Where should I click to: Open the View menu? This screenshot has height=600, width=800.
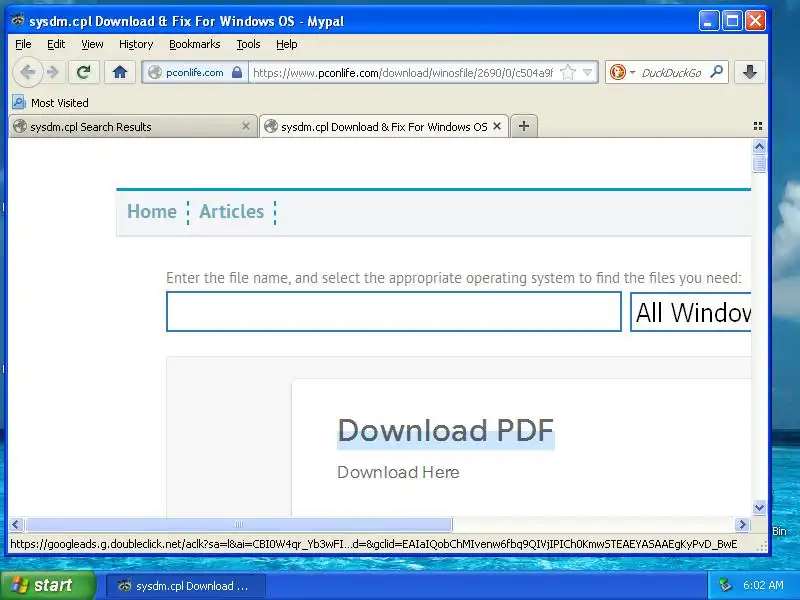point(92,44)
